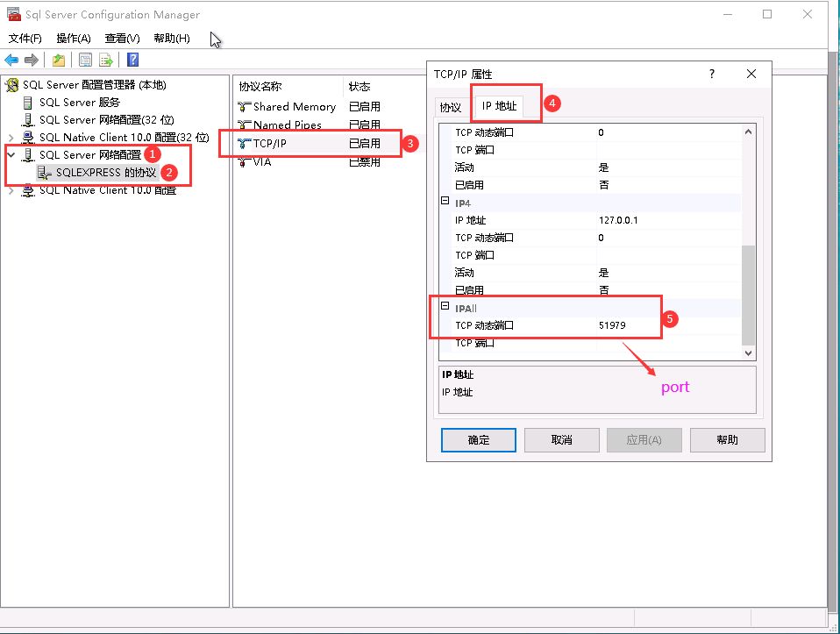This screenshot has height=634, width=840.
Task: Click the IP4 TCP 动态端口 value field
Action: [669, 238]
